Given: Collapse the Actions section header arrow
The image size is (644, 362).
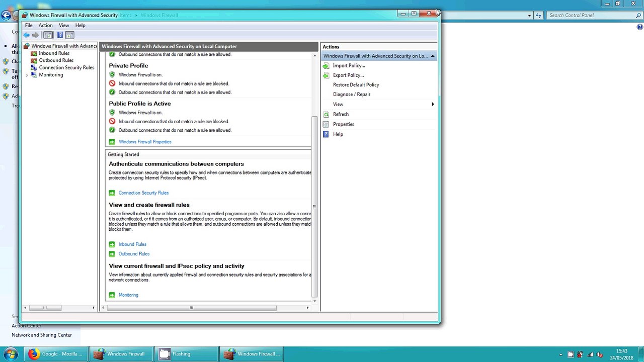Looking at the screenshot, I should (432, 56).
